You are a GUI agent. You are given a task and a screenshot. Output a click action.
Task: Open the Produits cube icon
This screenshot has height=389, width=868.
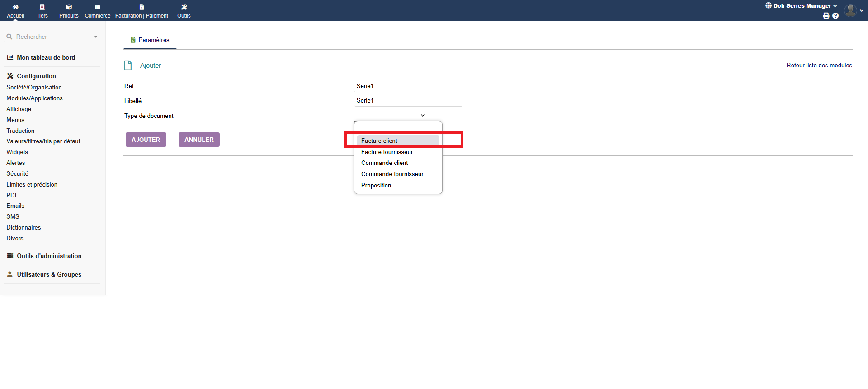[69, 7]
